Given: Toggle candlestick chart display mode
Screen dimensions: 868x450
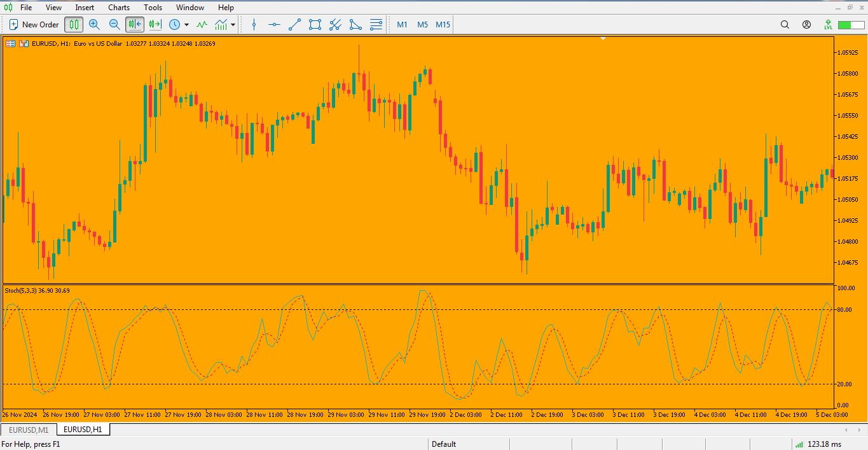Looking at the screenshot, I should [x=74, y=24].
